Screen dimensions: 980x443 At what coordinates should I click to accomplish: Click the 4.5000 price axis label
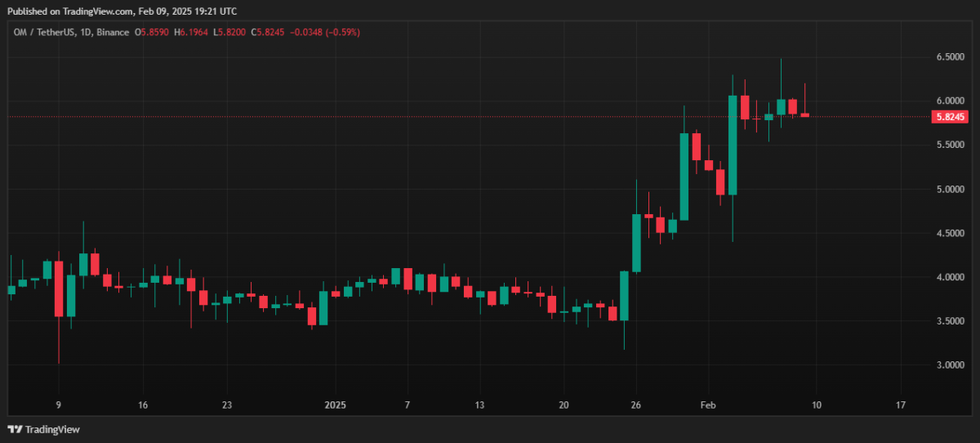pyautogui.click(x=950, y=234)
